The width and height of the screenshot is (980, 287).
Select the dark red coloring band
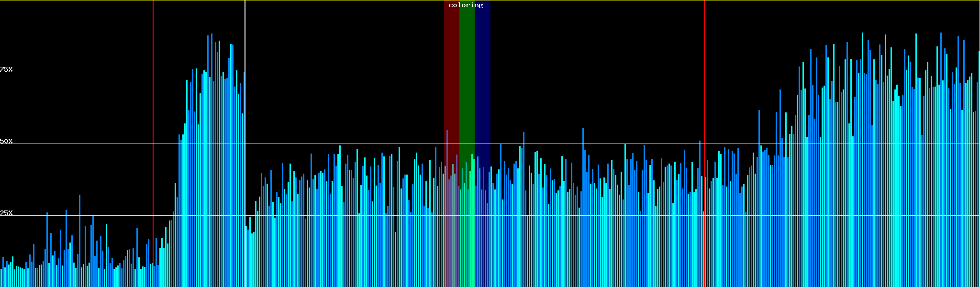click(451, 72)
